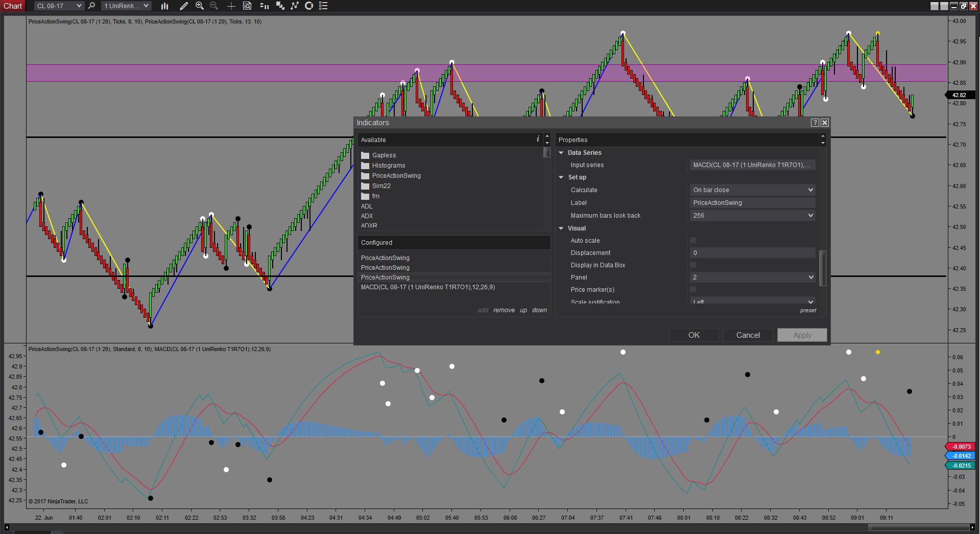Open the instrument selector CL 08-17
Viewport: 980px width, 534px height.
[59, 6]
